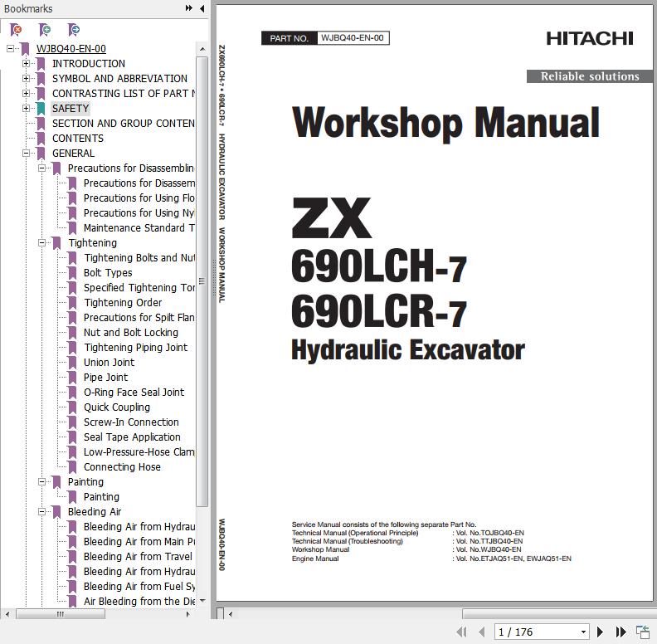
Task: Click the Quick Coupling bookmark icon
Action: coord(72,407)
